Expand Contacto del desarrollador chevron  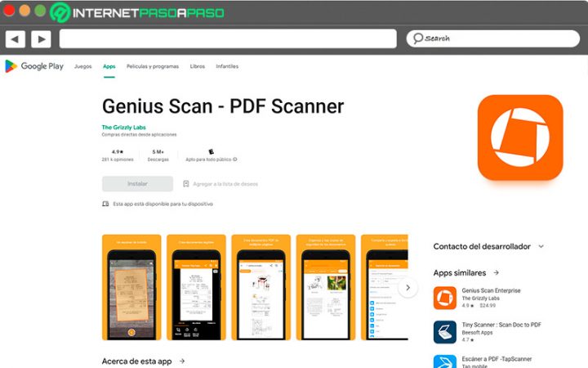(x=541, y=246)
